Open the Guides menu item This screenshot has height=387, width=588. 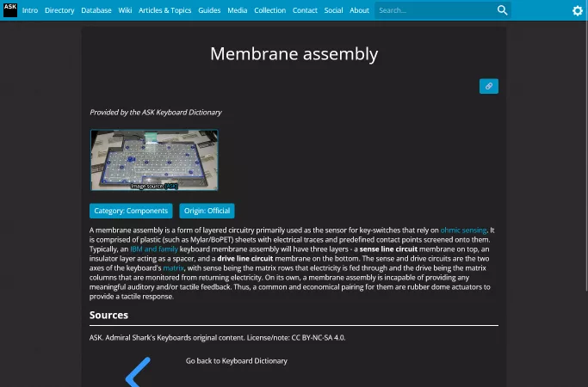point(209,10)
